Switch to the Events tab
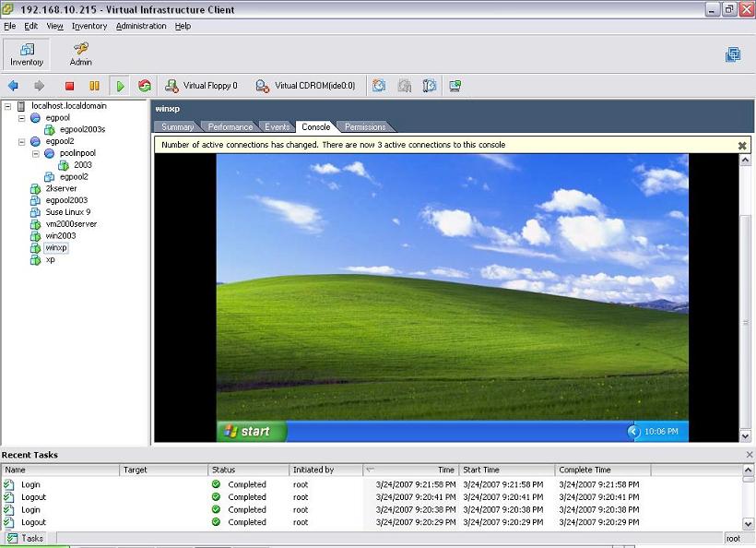The height and width of the screenshot is (548, 756). coord(277,127)
